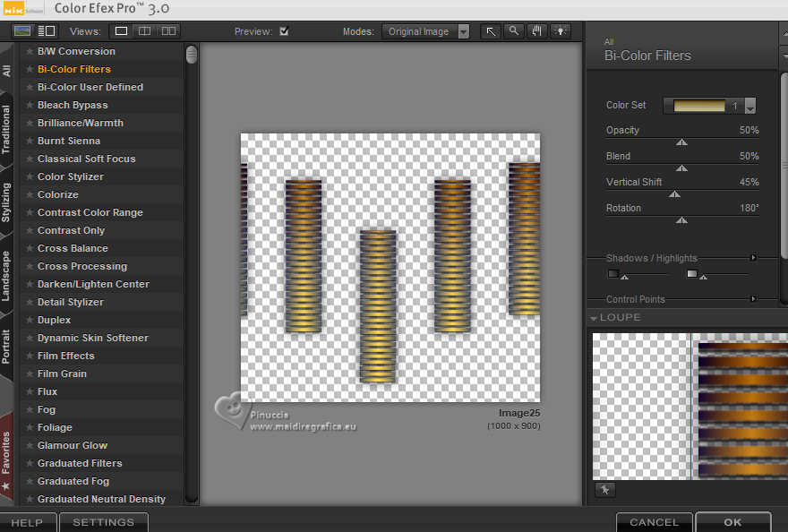Expand the Control Points section
The image size is (788, 532).
753,299
